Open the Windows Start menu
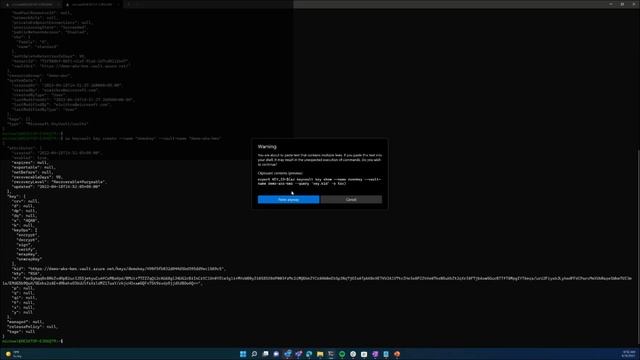640x360 pixels. (243, 354)
